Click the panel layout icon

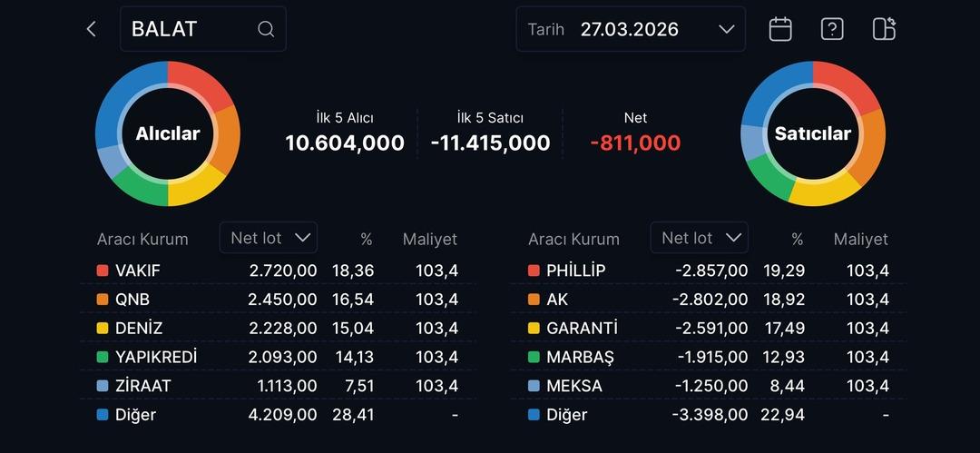point(884,29)
